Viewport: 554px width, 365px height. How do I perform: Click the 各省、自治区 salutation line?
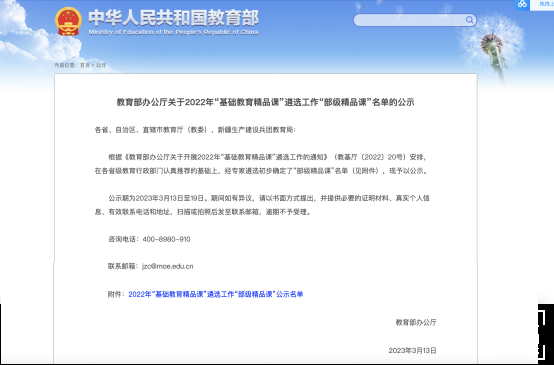click(195, 130)
